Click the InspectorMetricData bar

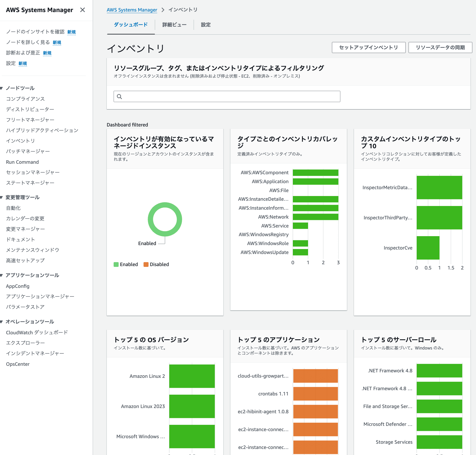pyautogui.click(x=439, y=187)
